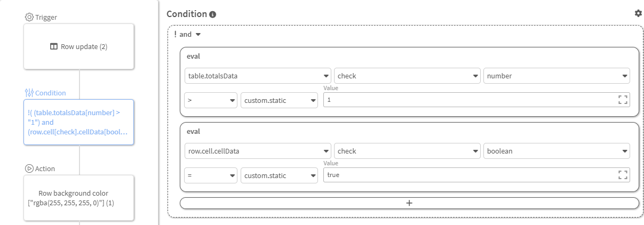Image resolution: width=644 pixels, height=225 pixels.
Task: Expand the first Value field fullscreen icon
Action: coord(622,100)
